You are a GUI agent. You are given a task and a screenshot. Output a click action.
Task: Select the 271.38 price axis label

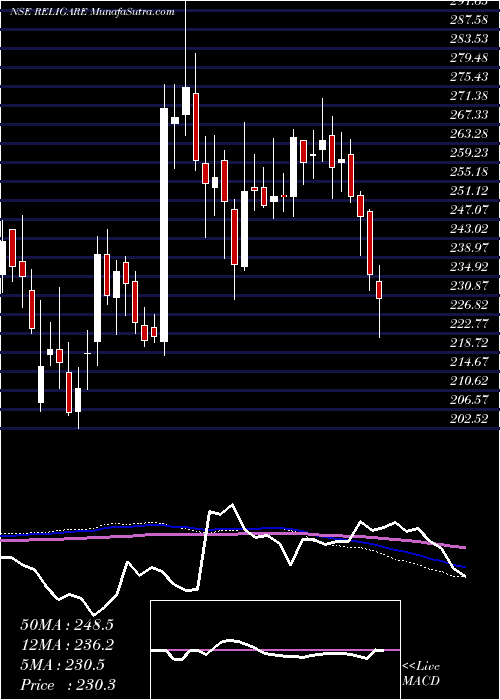(x=469, y=96)
